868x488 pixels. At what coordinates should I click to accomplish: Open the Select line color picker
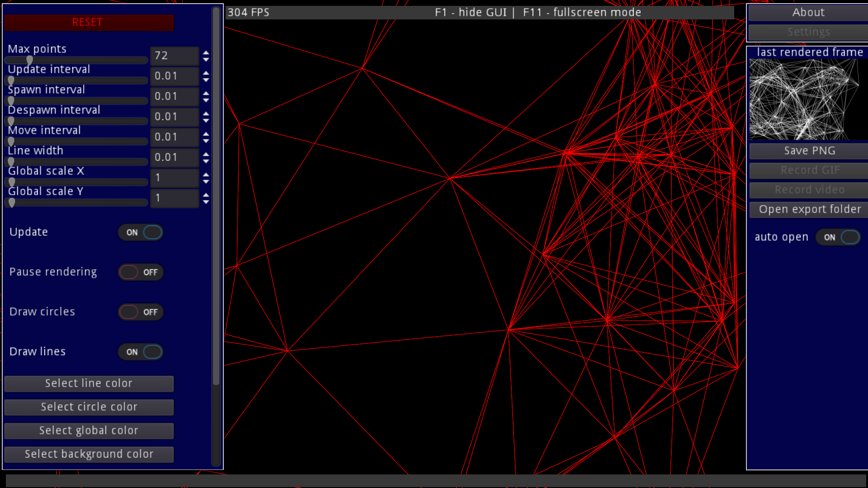(x=89, y=383)
